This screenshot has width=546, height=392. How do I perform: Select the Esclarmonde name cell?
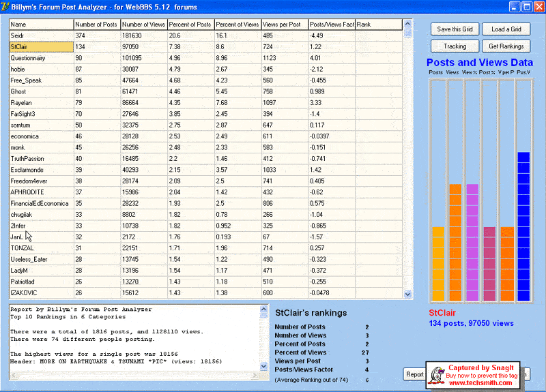(x=42, y=170)
